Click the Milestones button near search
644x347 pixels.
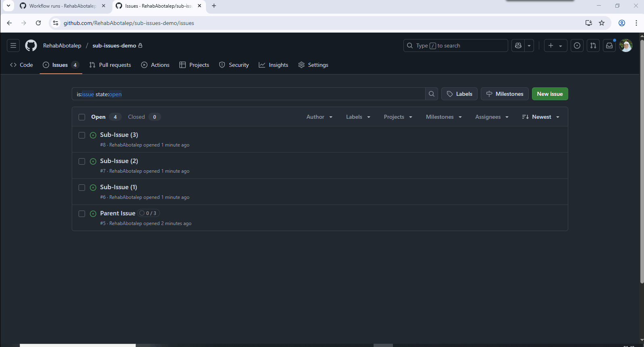click(505, 94)
